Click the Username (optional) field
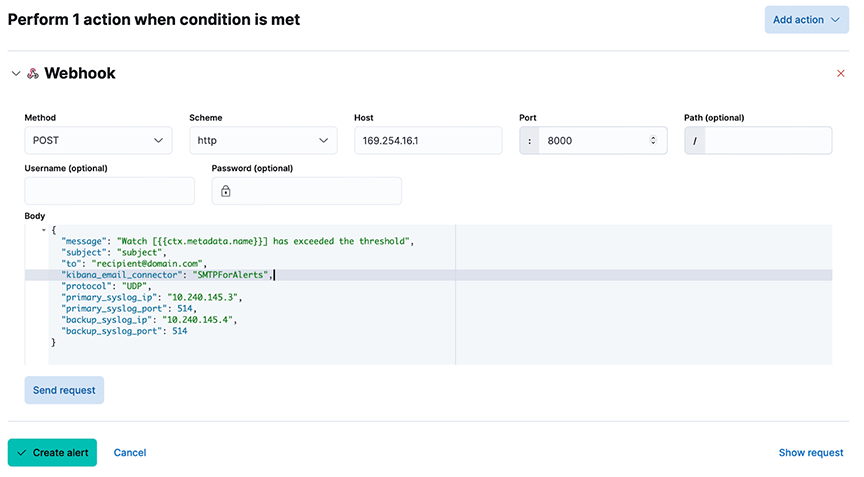Image resolution: width=864 pixels, height=477 pixels. tap(110, 191)
